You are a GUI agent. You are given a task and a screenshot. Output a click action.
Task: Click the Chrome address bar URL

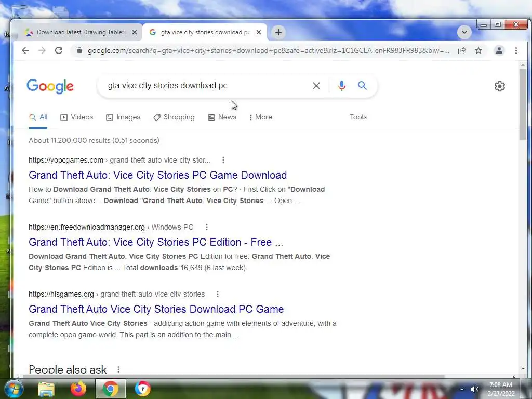(268, 50)
